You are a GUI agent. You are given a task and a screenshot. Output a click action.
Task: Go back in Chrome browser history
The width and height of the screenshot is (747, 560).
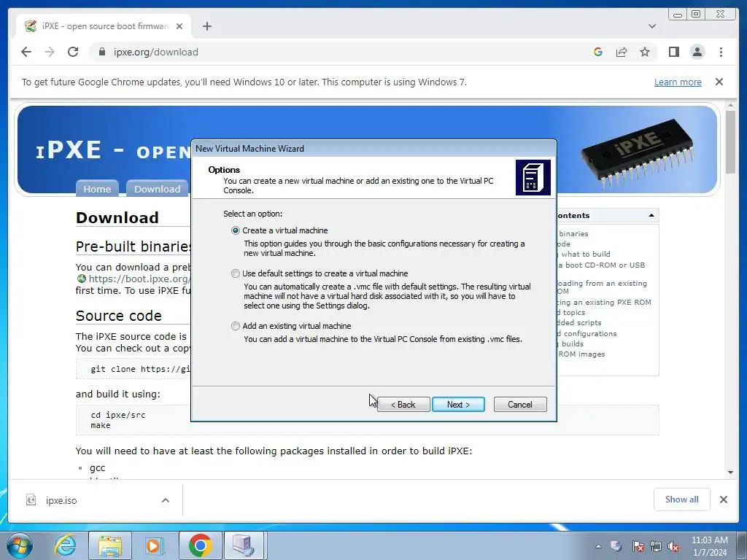[26, 52]
